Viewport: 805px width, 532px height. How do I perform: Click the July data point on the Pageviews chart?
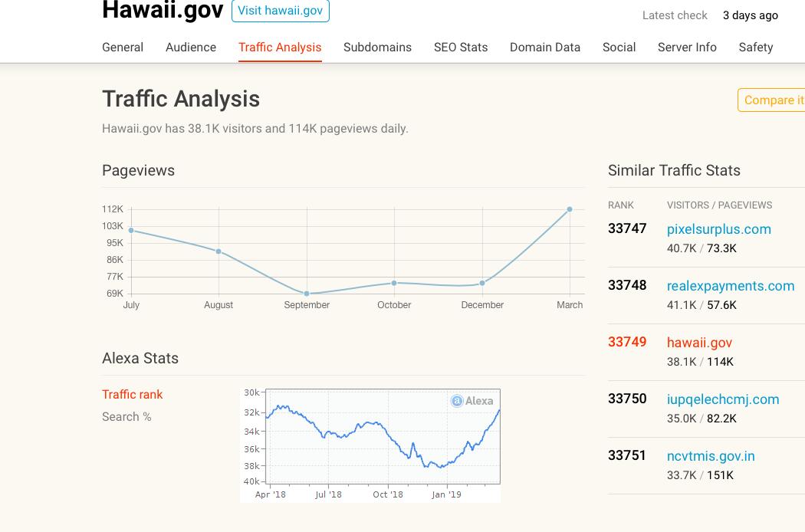click(131, 231)
